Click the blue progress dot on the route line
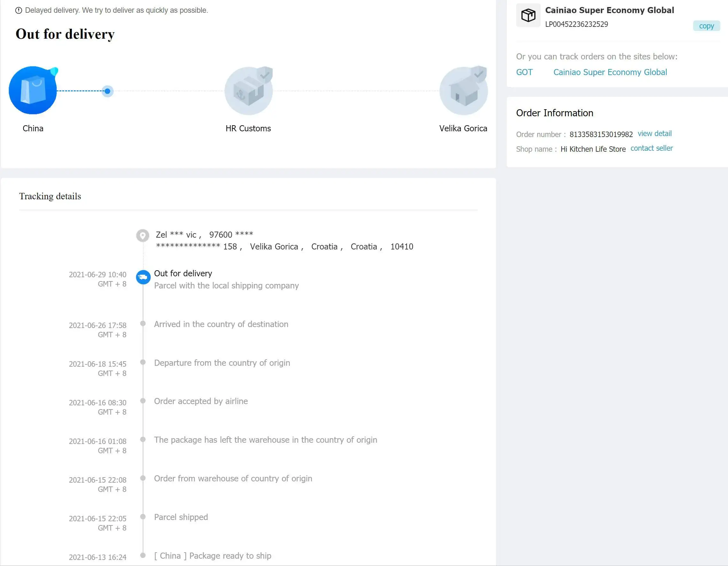The width and height of the screenshot is (728, 566). click(x=107, y=91)
